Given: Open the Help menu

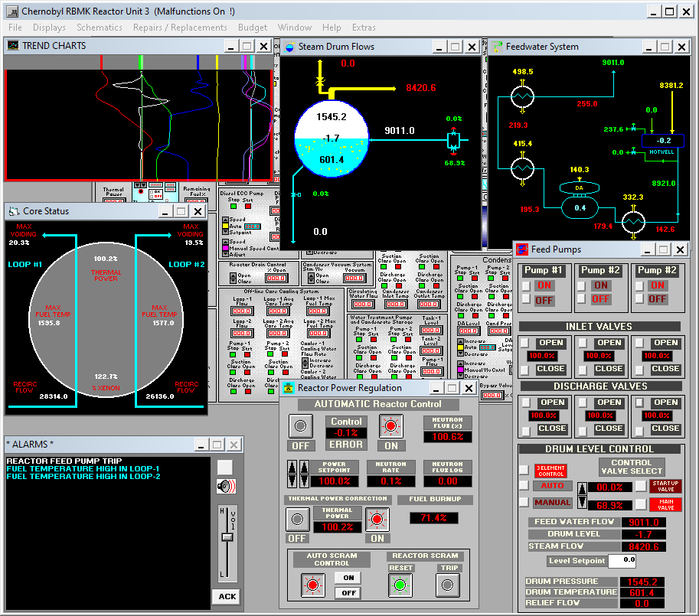Looking at the screenshot, I should (x=332, y=28).
